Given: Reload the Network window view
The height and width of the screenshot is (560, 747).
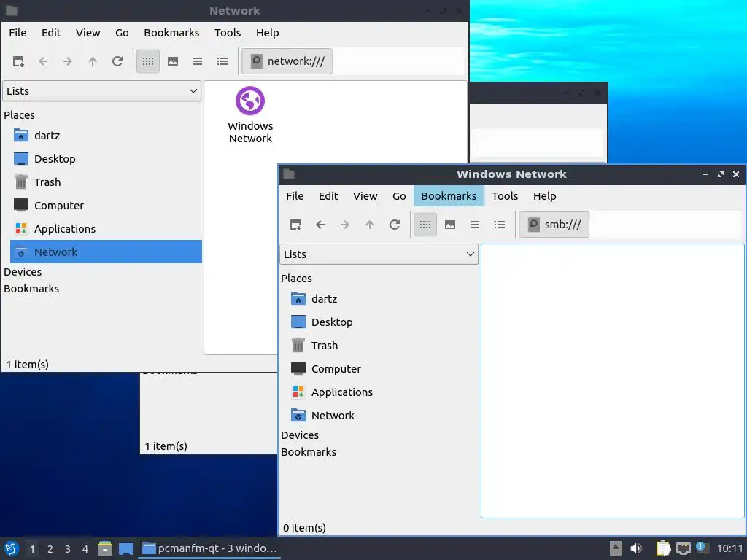Looking at the screenshot, I should coord(117,61).
